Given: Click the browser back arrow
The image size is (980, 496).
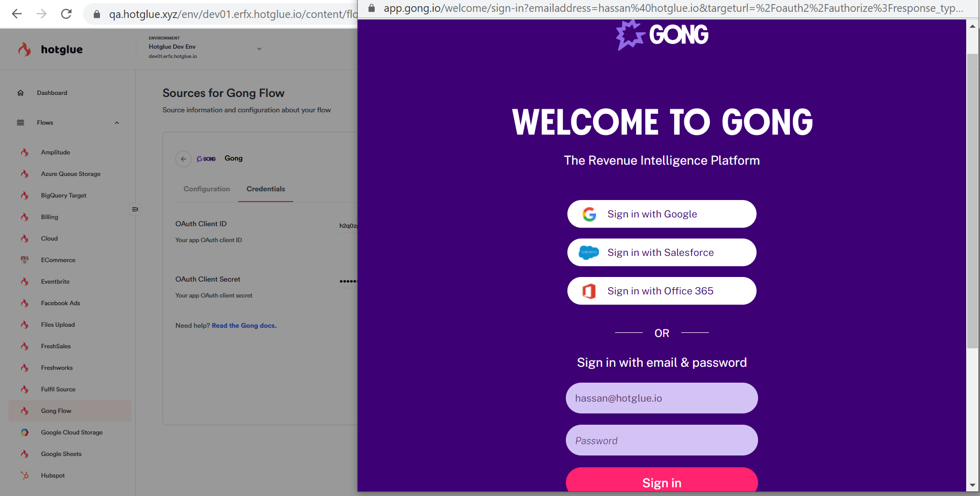Looking at the screenshot, I should pyautogui.click(x=17, y=14).
